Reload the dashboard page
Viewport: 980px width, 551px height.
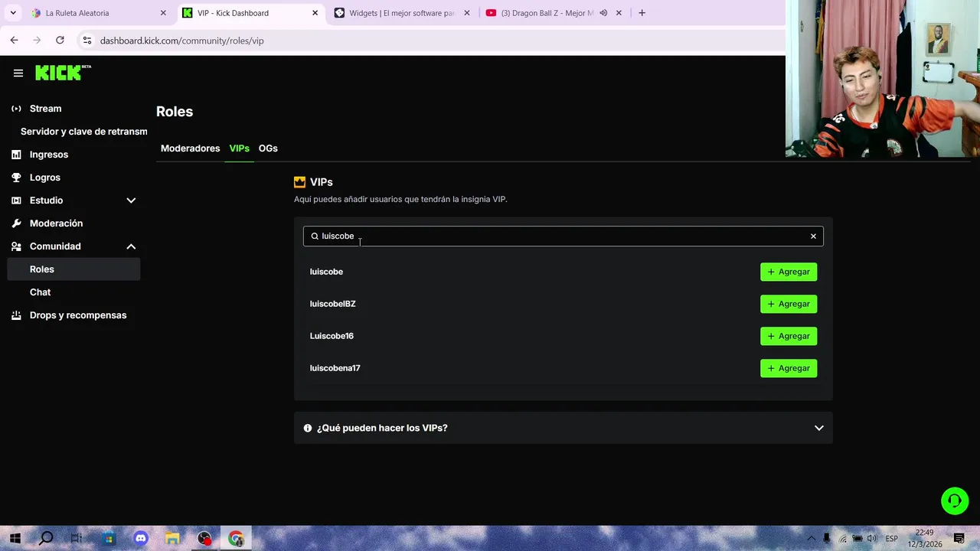pyautogui.click(x=60, y=40)
